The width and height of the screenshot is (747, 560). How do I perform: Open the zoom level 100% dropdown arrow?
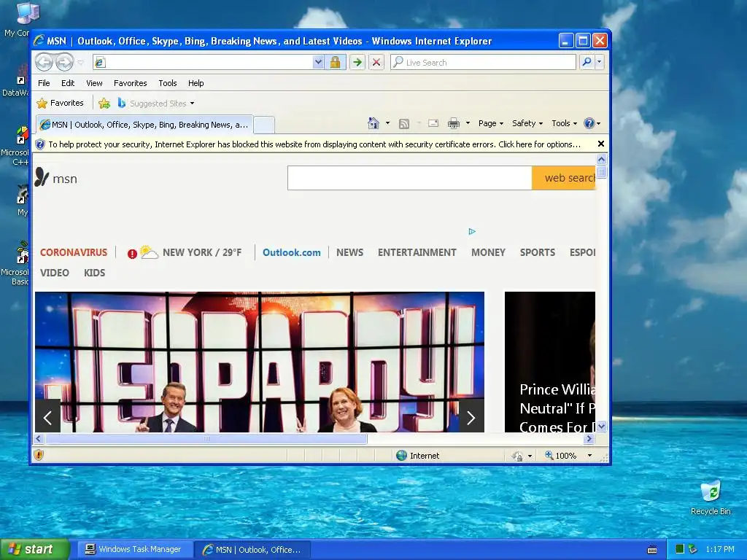pyautogui.click(x=589, y=456)
